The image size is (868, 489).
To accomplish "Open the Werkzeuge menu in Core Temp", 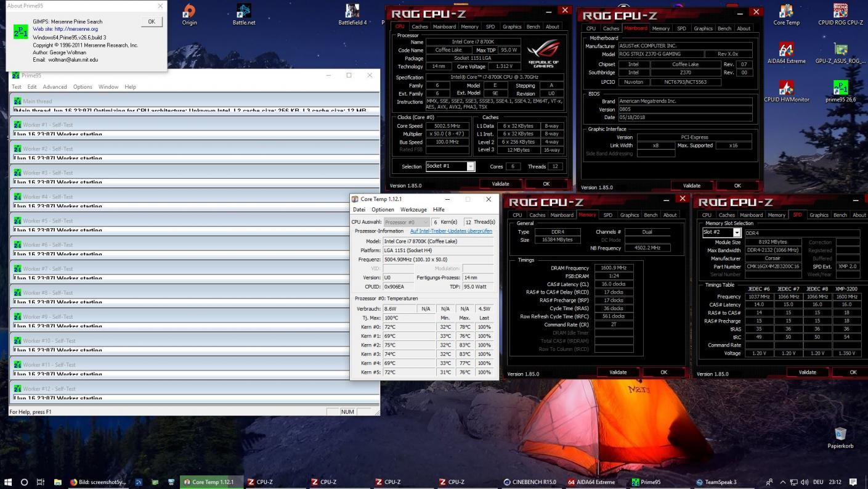I will (413, 210).
